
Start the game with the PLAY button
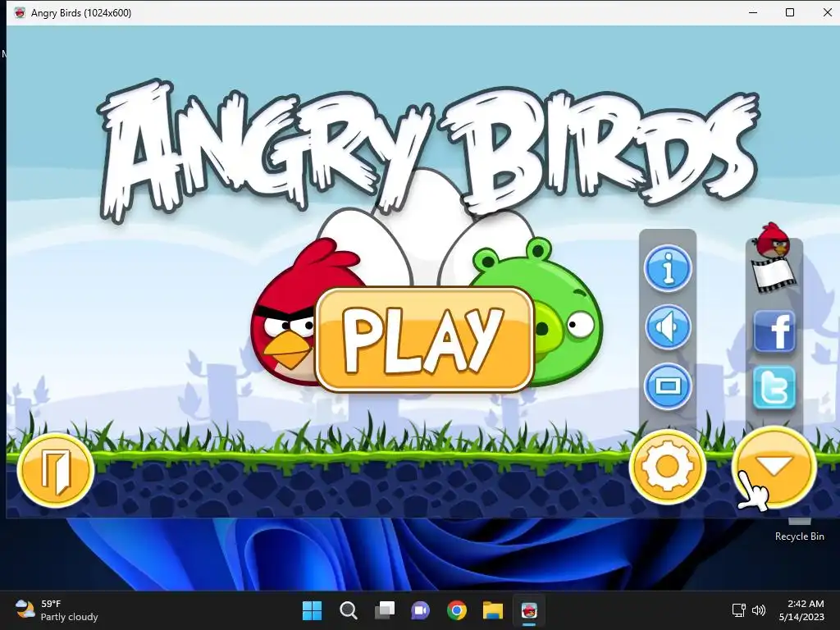coord(425,339)
